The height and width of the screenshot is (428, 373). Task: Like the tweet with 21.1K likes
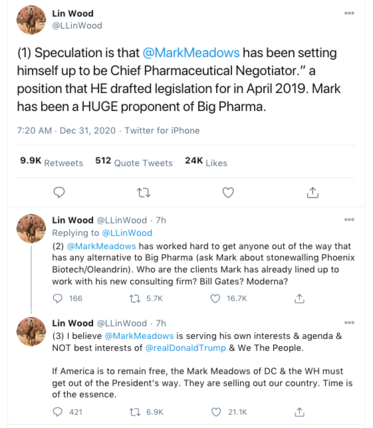tap(216, 412)
